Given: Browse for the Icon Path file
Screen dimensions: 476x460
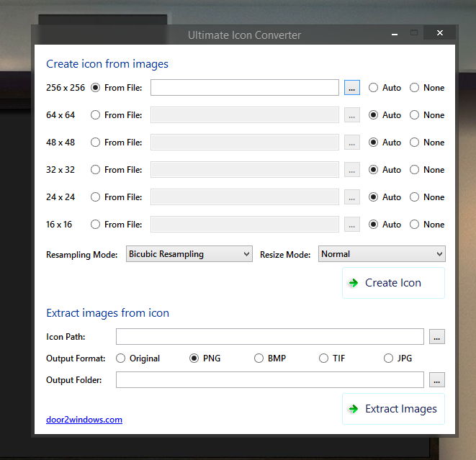Looking at the screenshot, I should [x=437, y=336].
